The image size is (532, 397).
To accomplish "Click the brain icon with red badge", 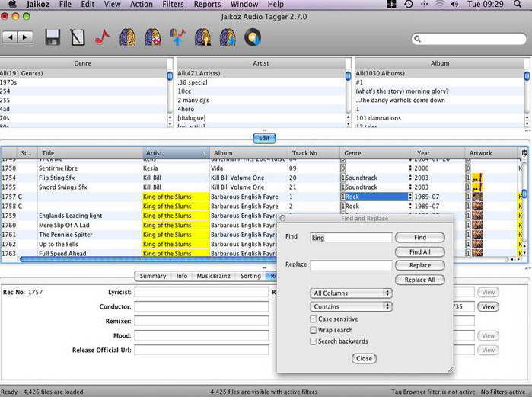I will point(153,37).
